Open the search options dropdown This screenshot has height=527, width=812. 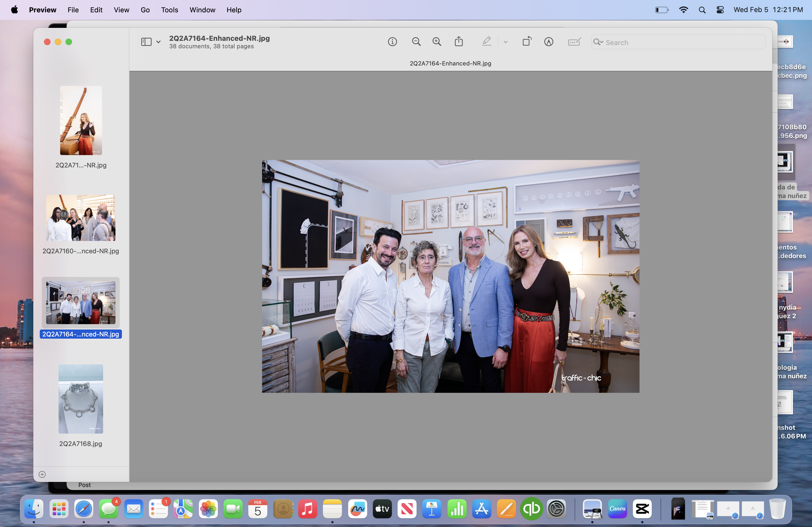point(598,42)
